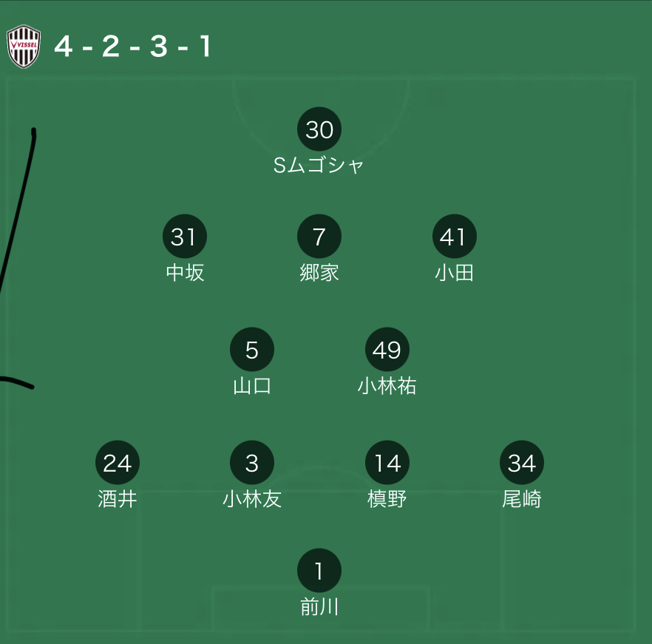Click the 酒井 player name
Screen dimensions: 652x644
click(x=118, y=499)
